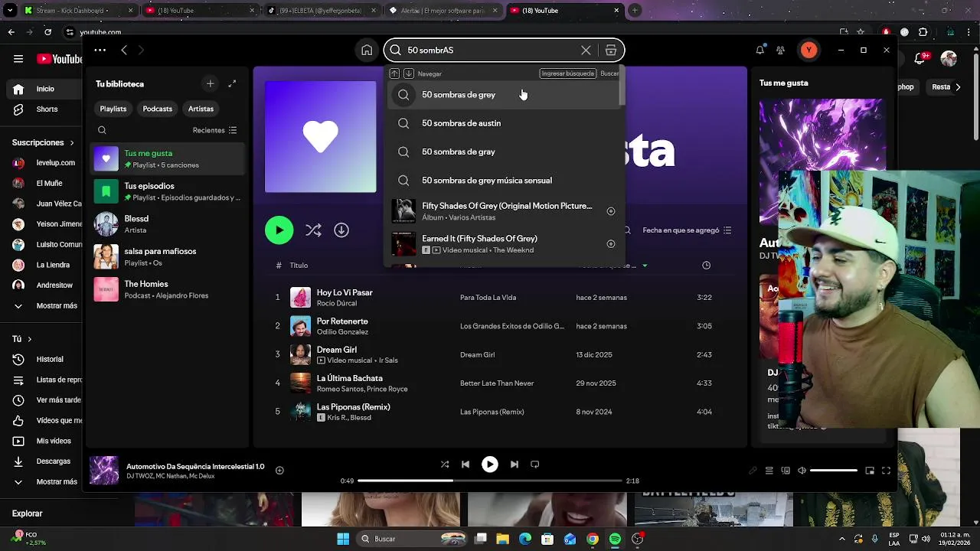Expand Mostrar más under subscriptions
Viewport: 980px width, 551px height.
pos(46,306)
